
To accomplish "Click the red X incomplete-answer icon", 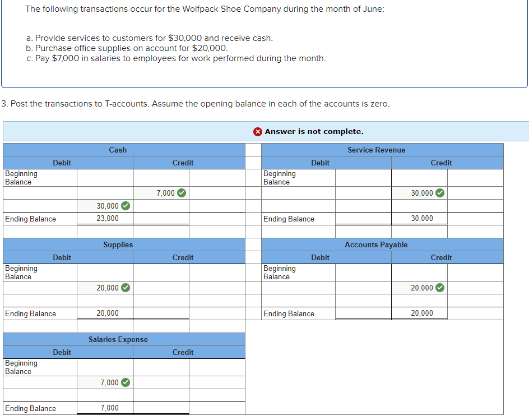I will pyautogui.click(x=257, y=132).
